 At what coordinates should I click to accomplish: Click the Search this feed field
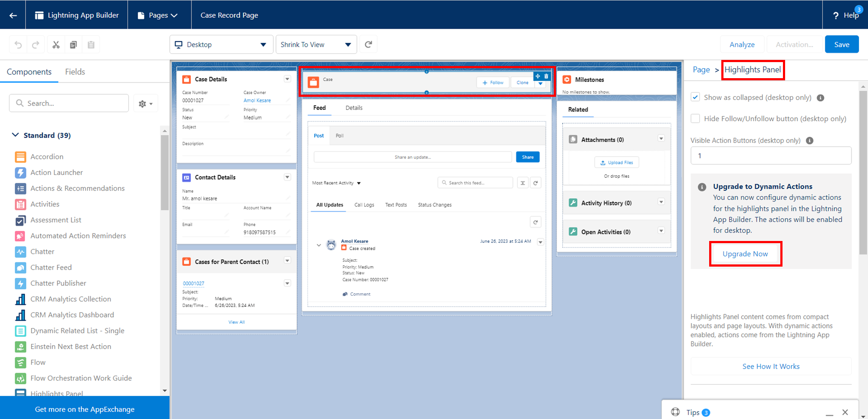[475, 183]
